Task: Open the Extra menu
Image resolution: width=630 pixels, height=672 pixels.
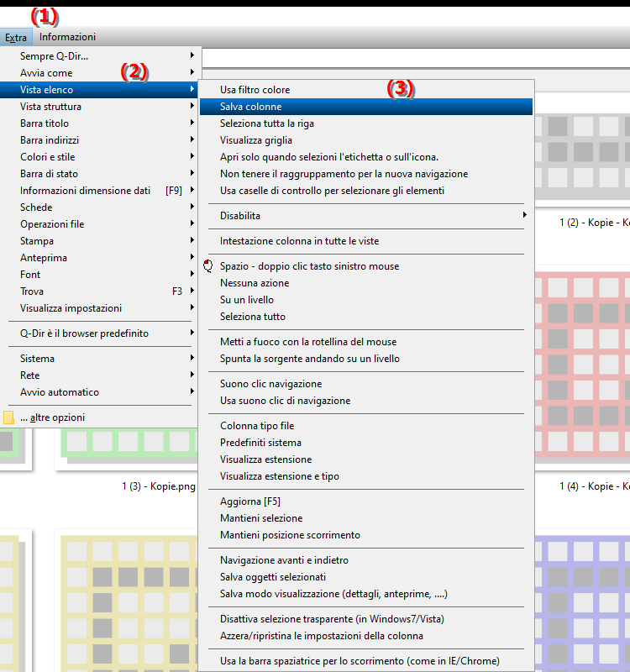Action: pyautogui.click(x=16, y=37)
